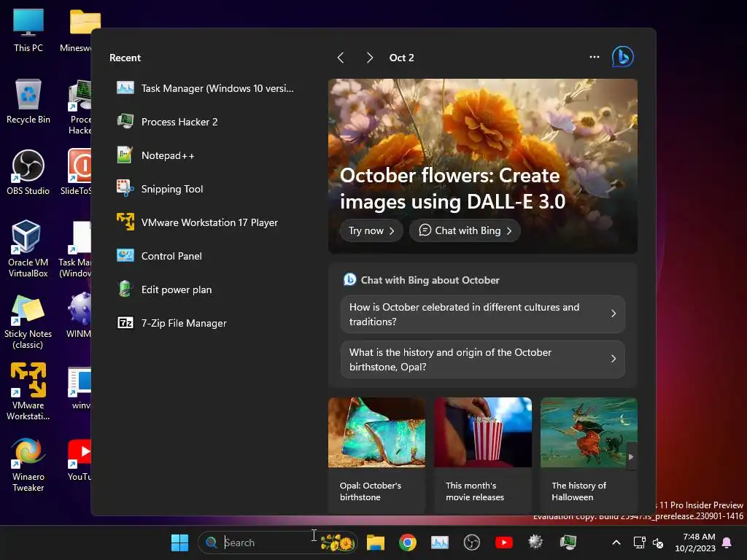
Task: Click the Oct 2 date label
Action: click(x=402, y=58)
